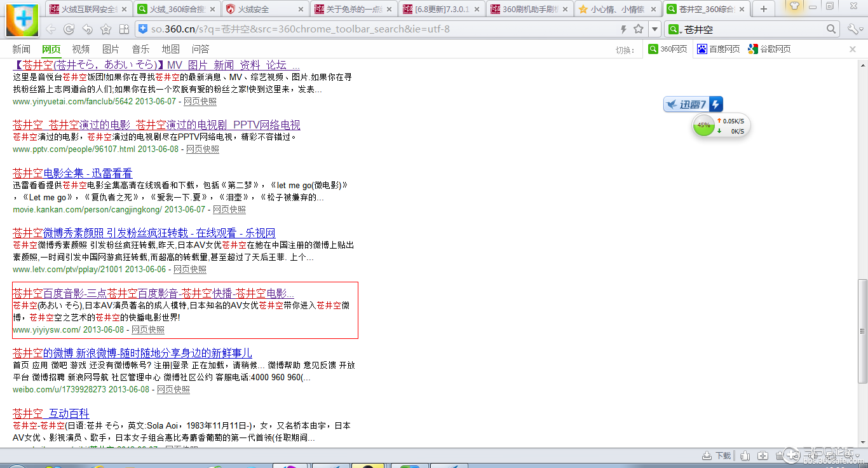Open 网页快照 for the pptv.com result
868x468 pixels.
pyautogui.click(x=203, y=149)
